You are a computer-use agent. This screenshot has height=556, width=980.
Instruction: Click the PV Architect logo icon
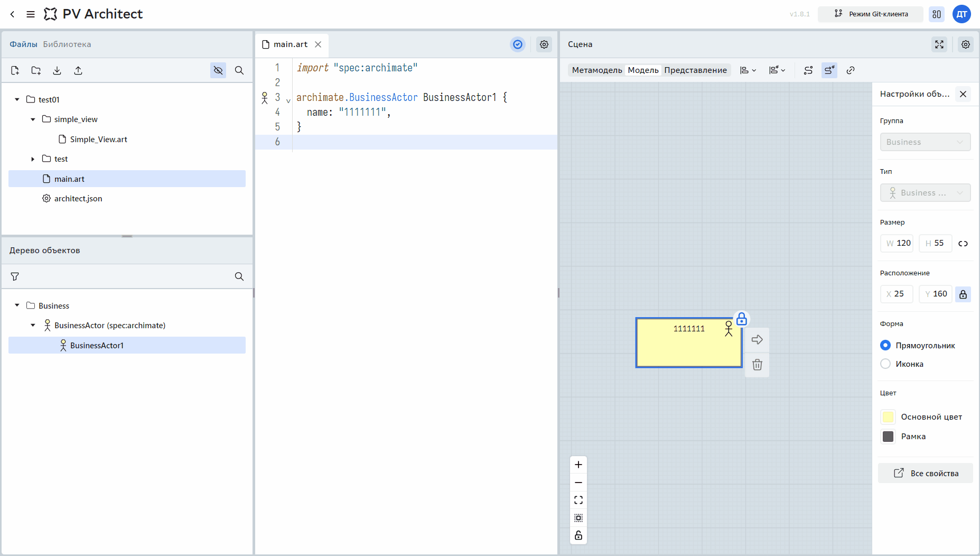point(50,14)
